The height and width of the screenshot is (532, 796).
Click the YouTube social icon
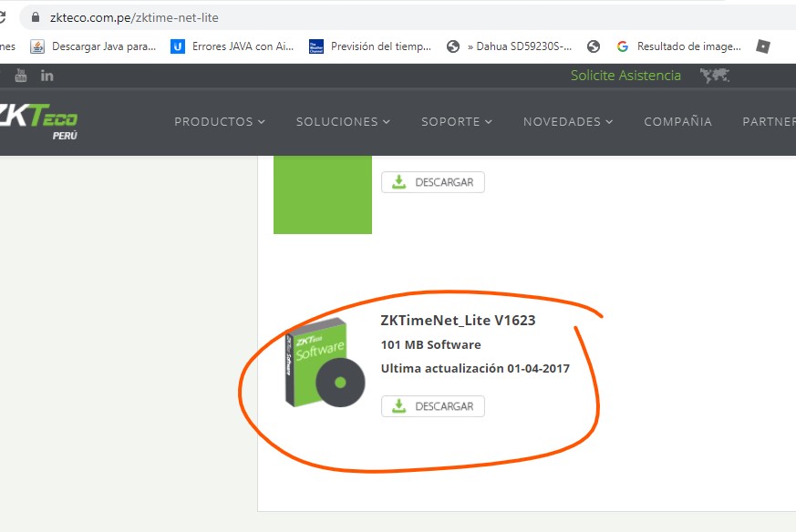coord(21,75)
